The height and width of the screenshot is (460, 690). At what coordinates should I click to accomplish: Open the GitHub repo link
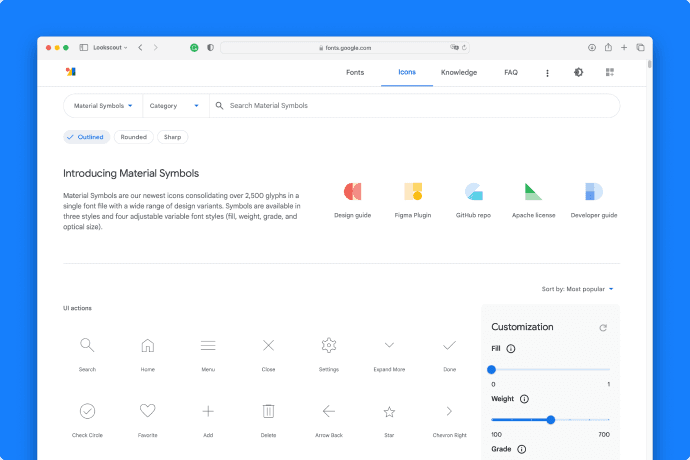click(x=473, y=201)
